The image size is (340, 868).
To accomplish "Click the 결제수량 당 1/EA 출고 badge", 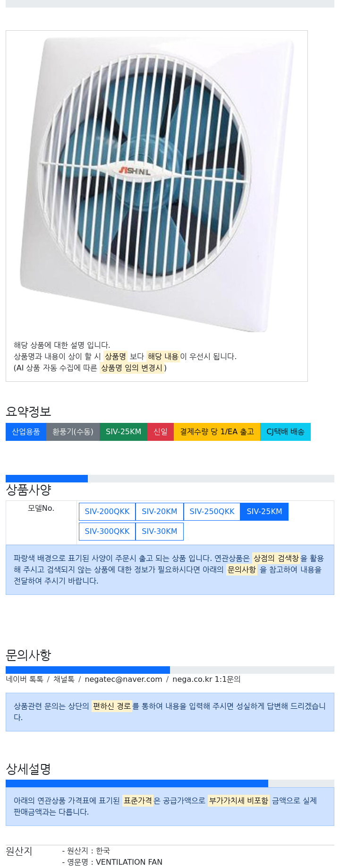I will 217,432.
